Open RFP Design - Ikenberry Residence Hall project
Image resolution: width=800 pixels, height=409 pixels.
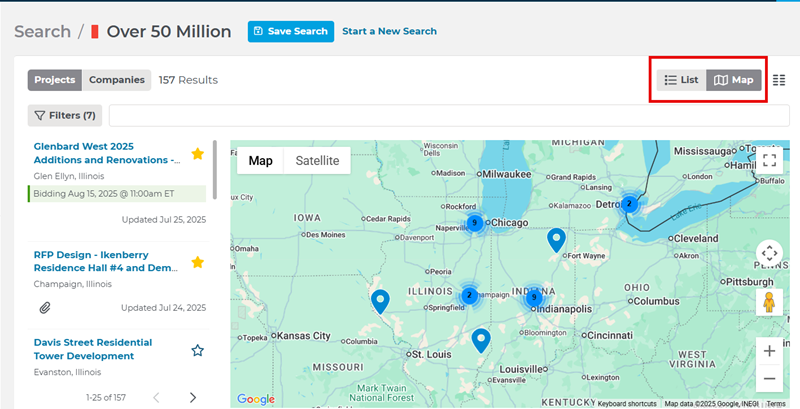(x=105, y=261)
